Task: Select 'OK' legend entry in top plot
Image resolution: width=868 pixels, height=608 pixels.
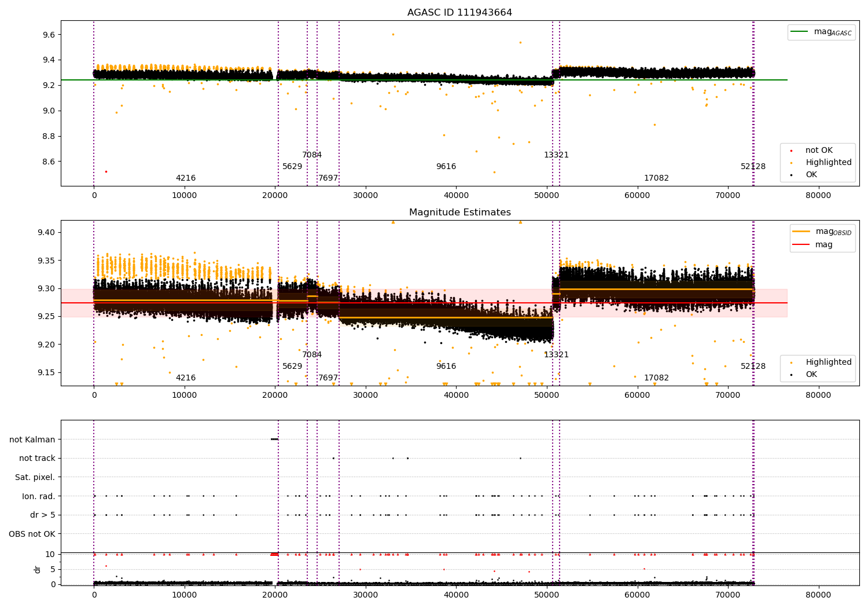Action: coord(804,175)
